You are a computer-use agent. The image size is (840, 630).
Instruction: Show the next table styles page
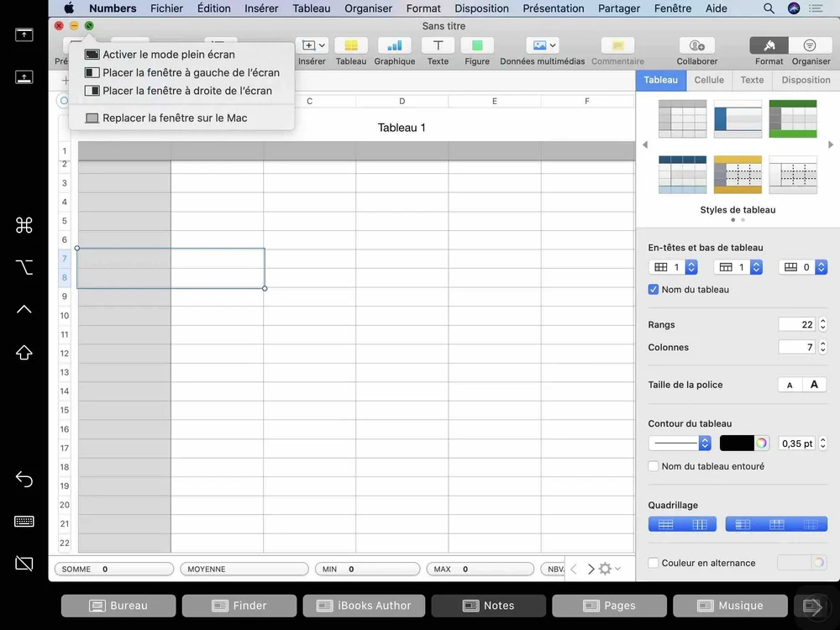(x=831, y=144)
